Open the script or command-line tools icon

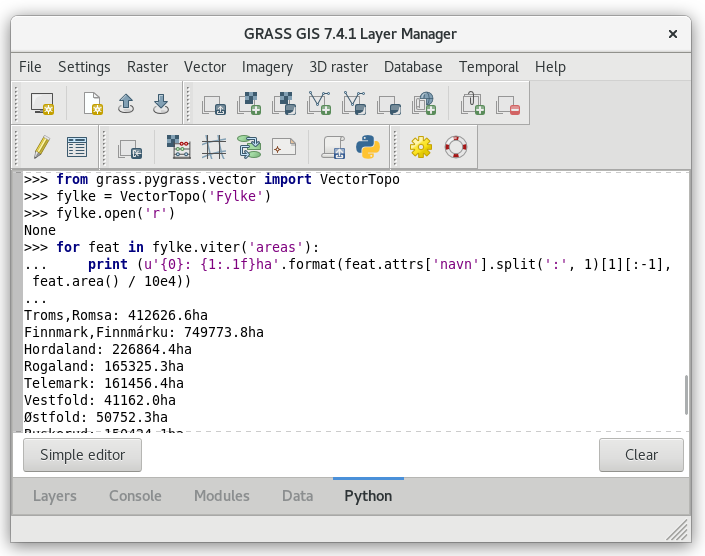(x=333, y=147)
